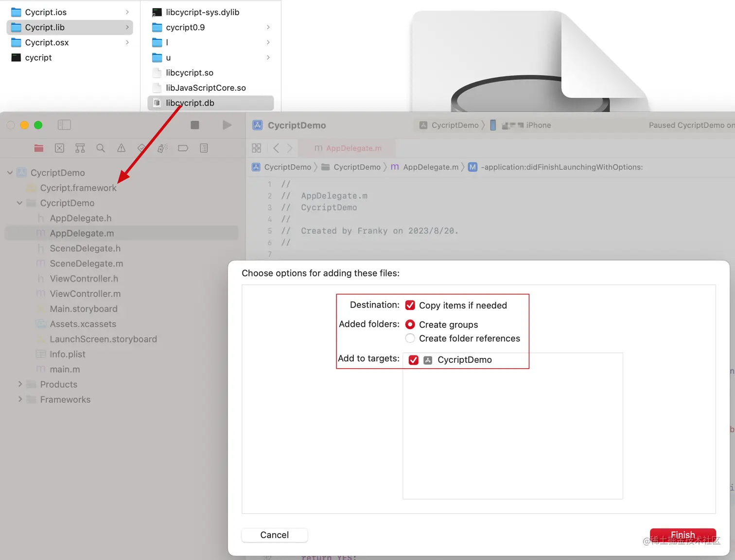Show the Report navigator
The image size is (735, 560).
(204, 148)
